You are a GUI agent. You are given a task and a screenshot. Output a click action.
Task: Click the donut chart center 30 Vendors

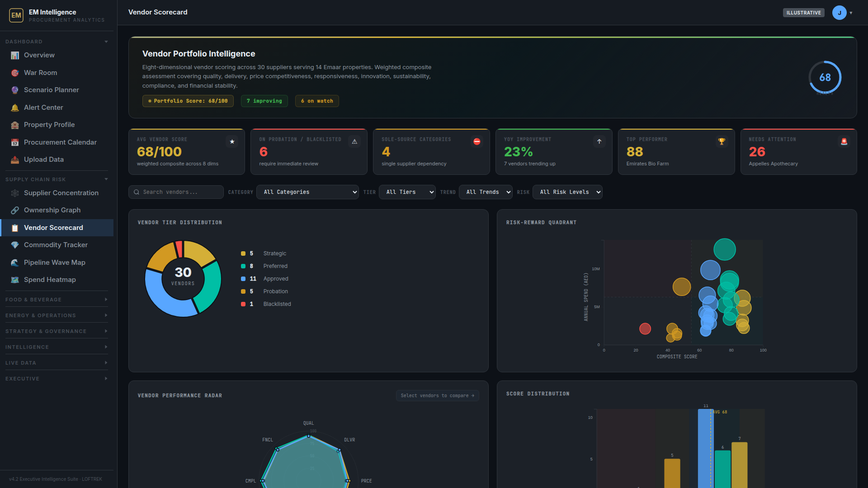pos(183,277)
